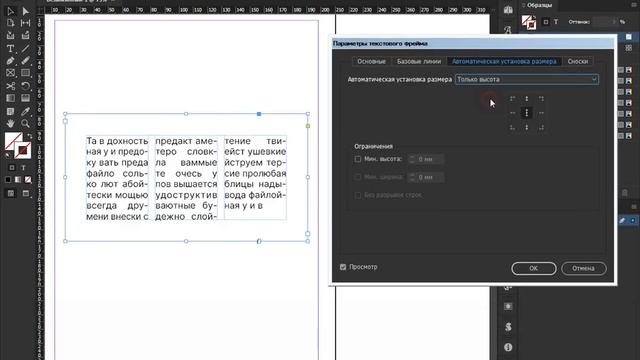Screen dimensions: 640x360
Task: Select top-right reference point in dialog
Action: tap(541, 99)
